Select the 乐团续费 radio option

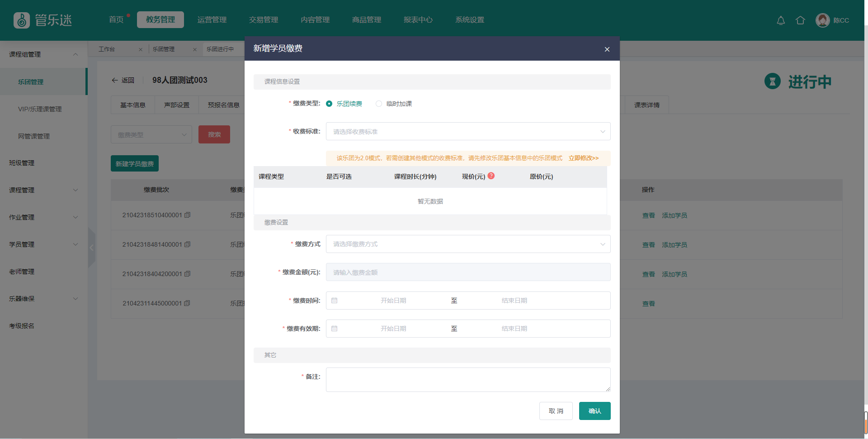329,104
